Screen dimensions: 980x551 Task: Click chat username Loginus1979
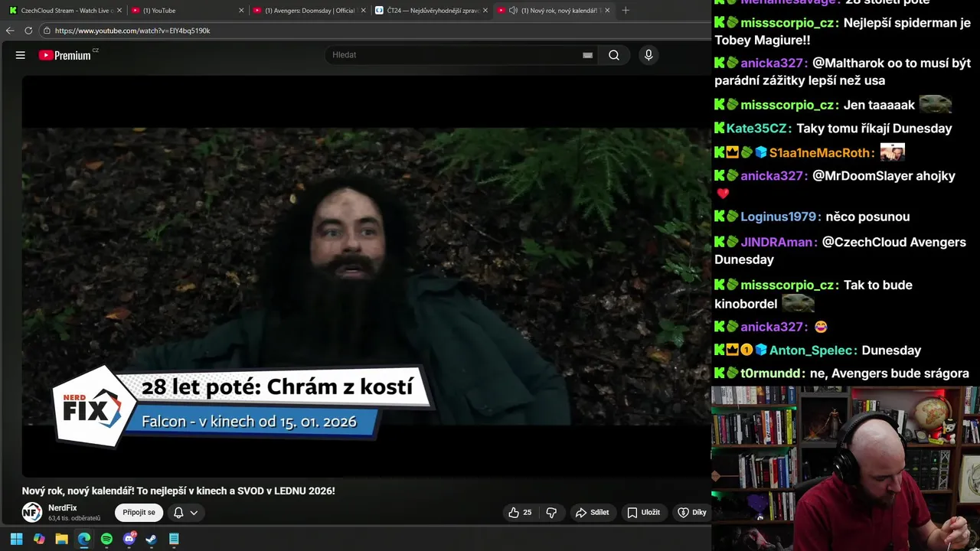[780, 217]
